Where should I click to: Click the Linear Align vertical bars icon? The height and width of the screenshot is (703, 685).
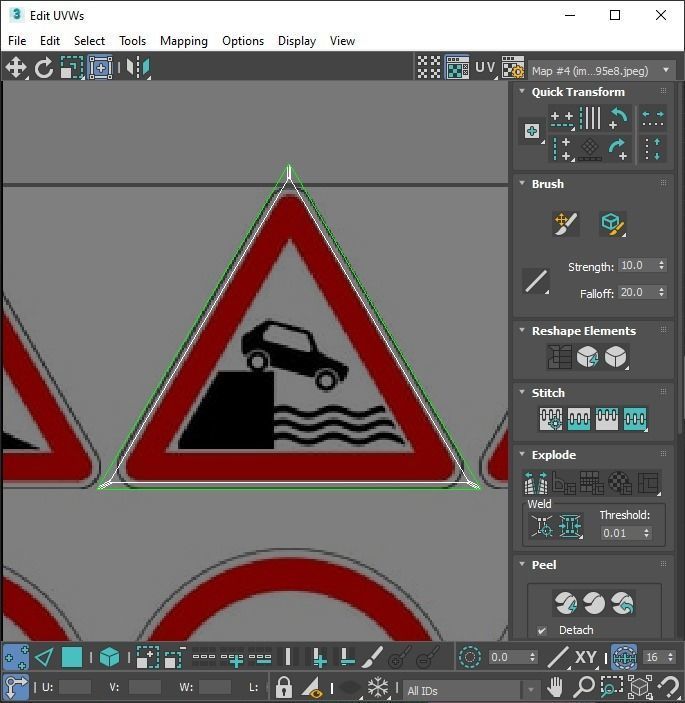(x=590, y=118)
